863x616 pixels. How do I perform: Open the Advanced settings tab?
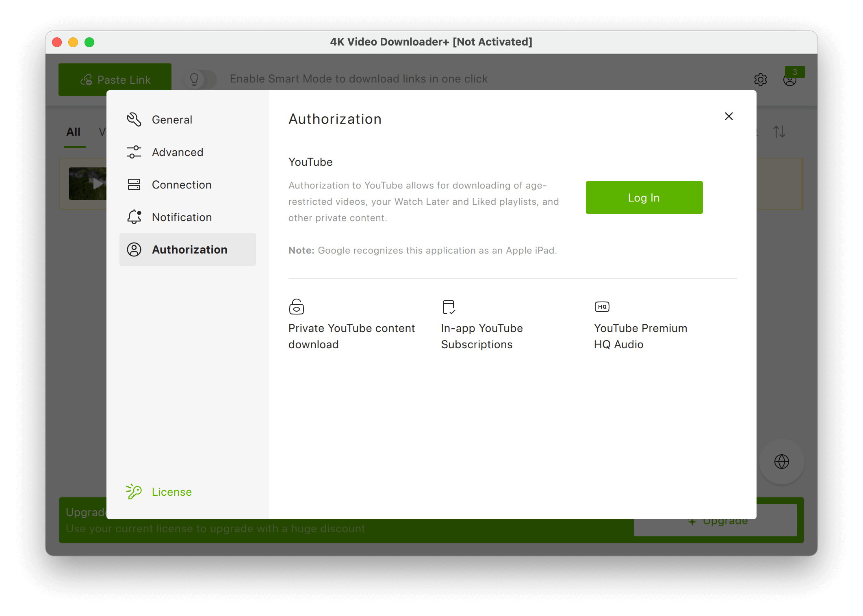(187, 152)
